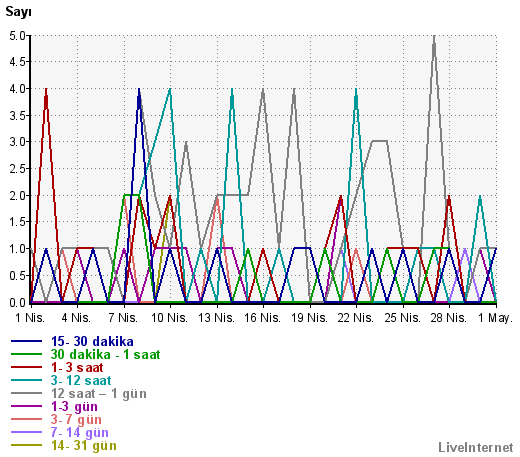The width and height of the screenshot is (520, 457).
Task: Click the gray line's 5.0 peak near 27 Nis.
Action: pyautogui.click(x=434, y=36)
